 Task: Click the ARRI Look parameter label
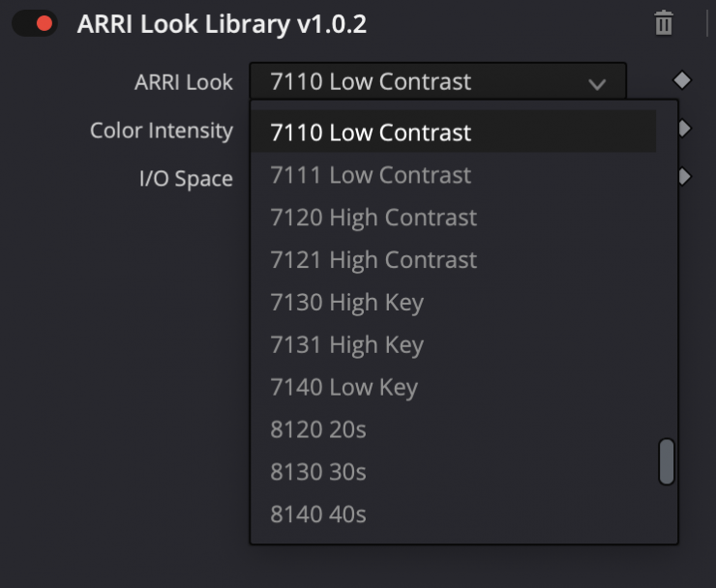184,82
